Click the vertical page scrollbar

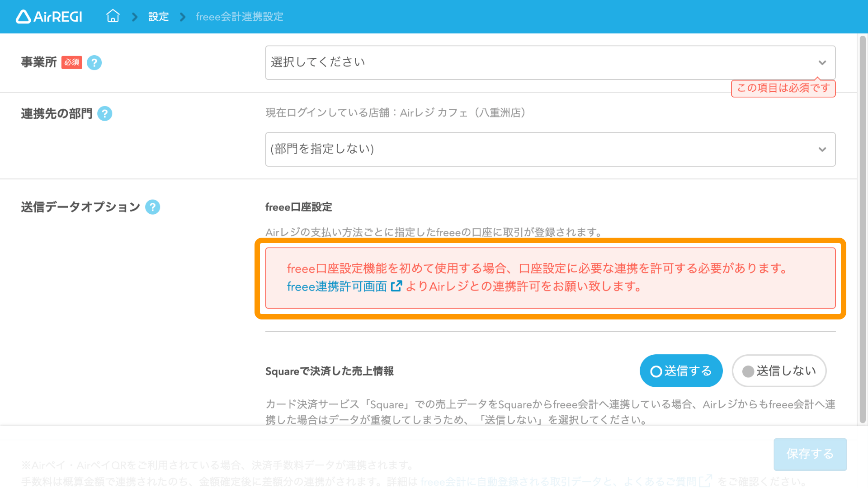(x=863, y=230)
